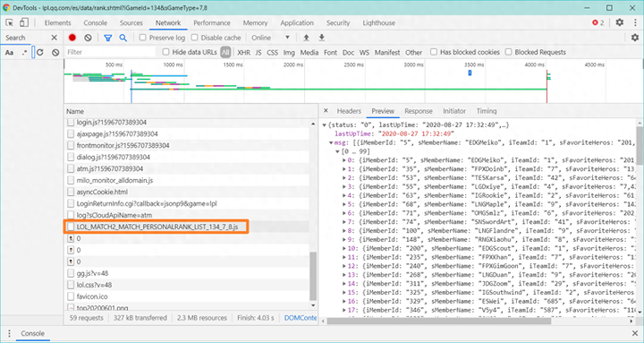This screenshot has height=343, width=644.
Task: Toggle the blue filter funnel icon
Action: tap(108, 38)
